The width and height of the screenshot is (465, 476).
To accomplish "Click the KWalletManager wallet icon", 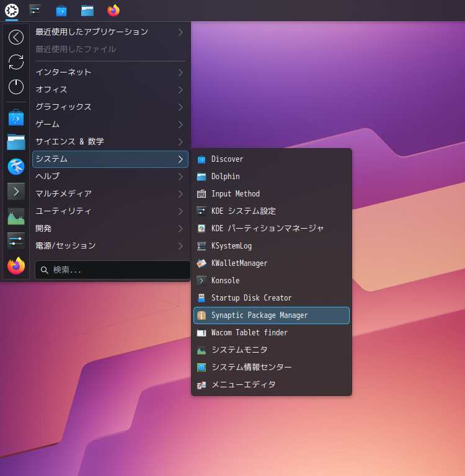I will [x=201, y=263].
